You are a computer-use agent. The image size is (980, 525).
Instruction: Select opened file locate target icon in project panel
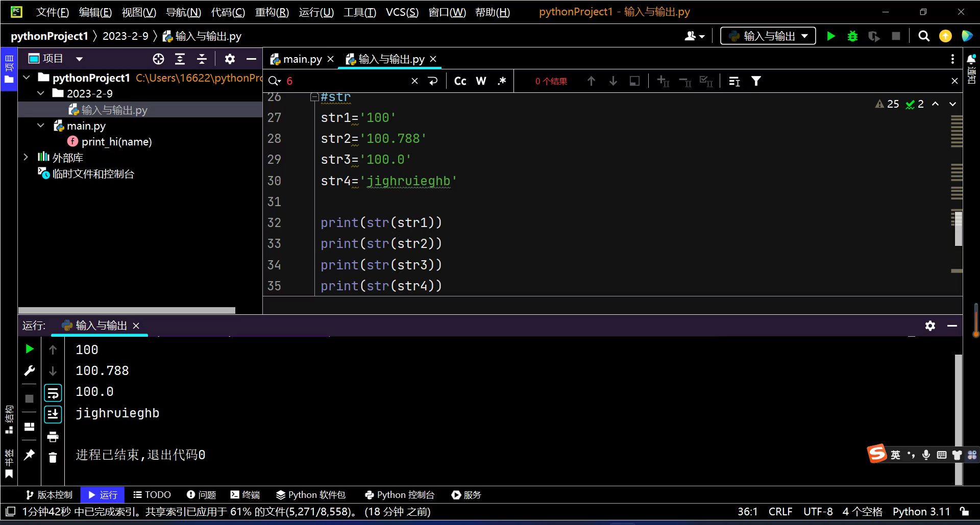tap(158, 59)
